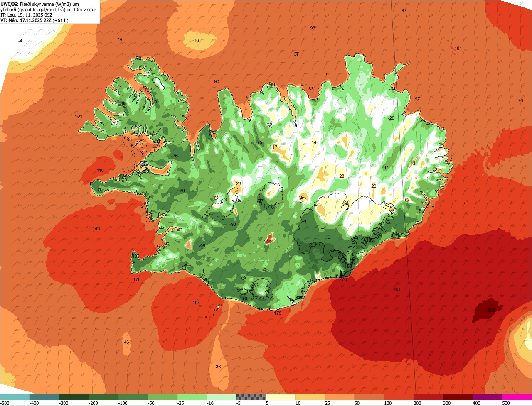Click the map value '170' near the south coast
This screenshot has width=532, height=406.
(x=244, y=298)
